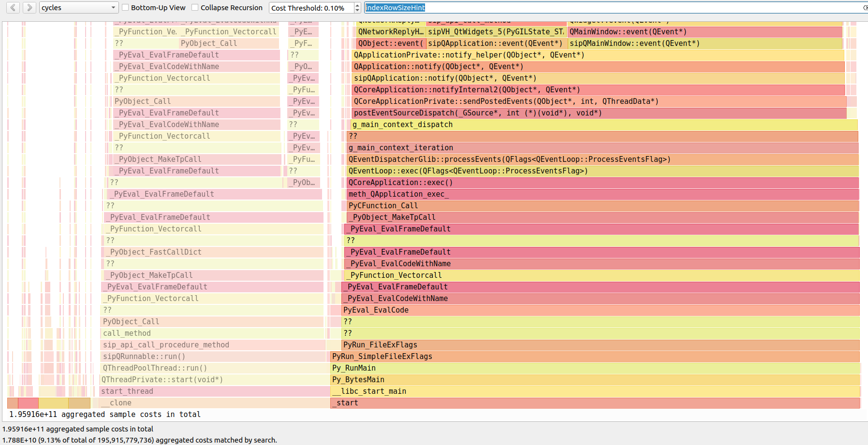
Task: Go forward in flame graph history
Action: pyautogui.click(x=29, y=7)
